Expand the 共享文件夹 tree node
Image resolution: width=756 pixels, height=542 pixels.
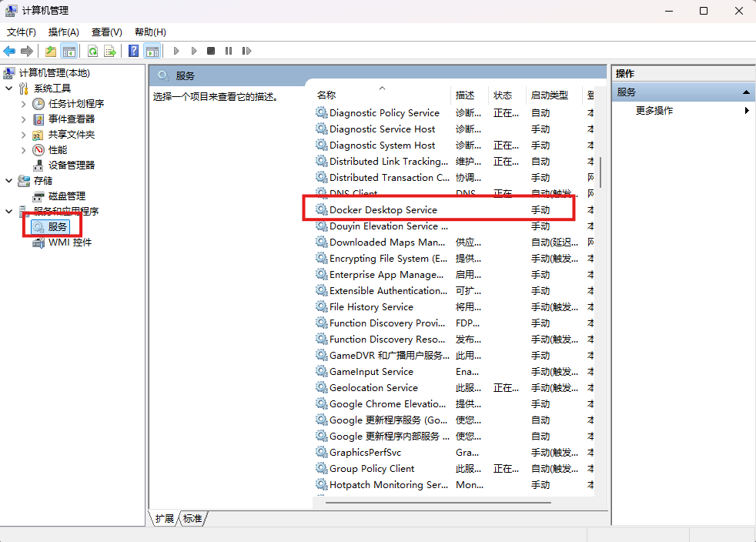24,135
